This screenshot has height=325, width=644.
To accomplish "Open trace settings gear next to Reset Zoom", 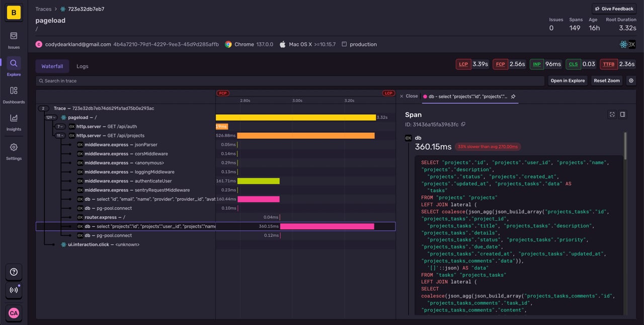I will point(631,80).
